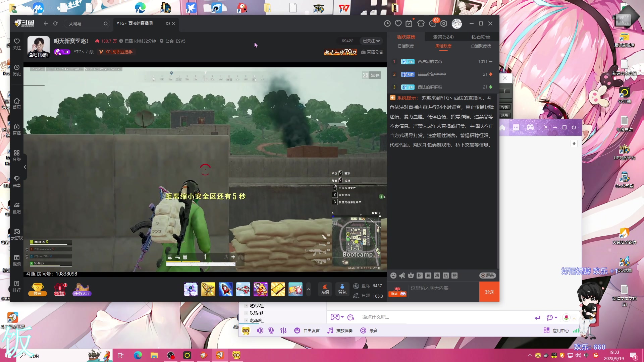
Task: Click 鱼吧 | 视频 link under streamer avatar
Action: pos(39,55)
